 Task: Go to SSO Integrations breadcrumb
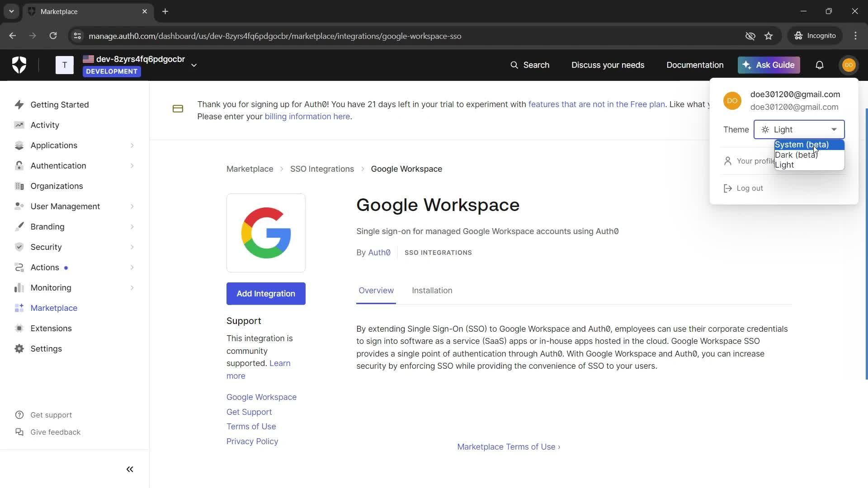coord(322,169)
